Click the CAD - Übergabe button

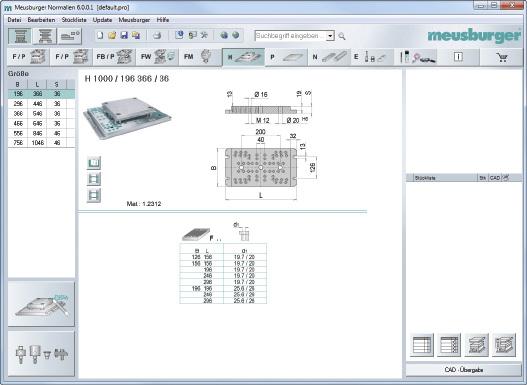(x=463, y=370)
